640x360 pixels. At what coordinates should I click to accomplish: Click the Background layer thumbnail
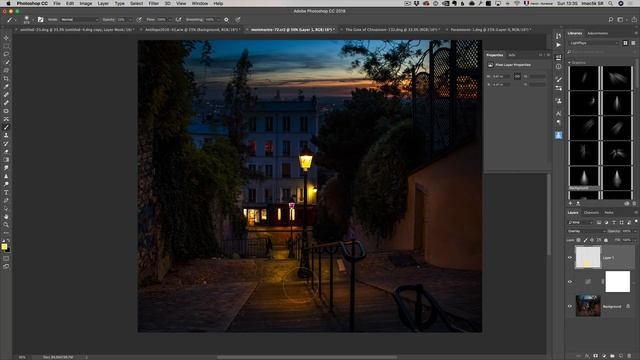click(588, 306)
